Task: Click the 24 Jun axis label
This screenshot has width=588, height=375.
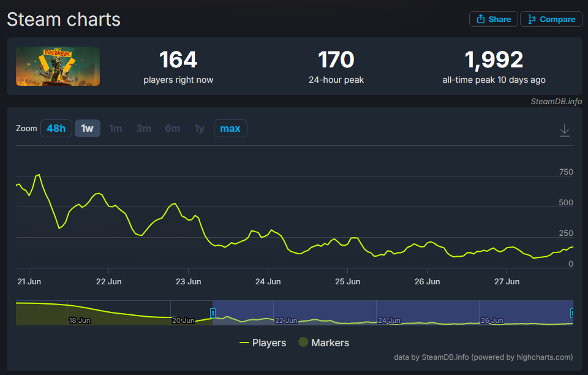Action: coord(268,282)
